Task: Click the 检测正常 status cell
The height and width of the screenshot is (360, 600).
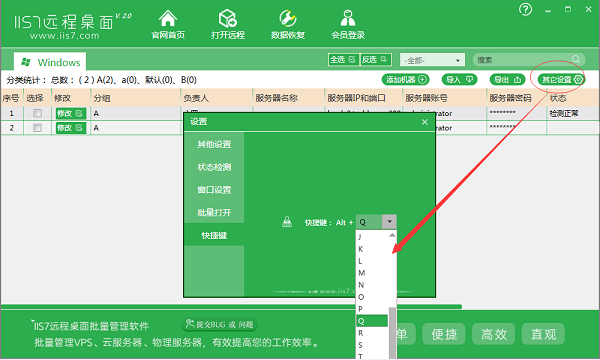Action: 564,113
